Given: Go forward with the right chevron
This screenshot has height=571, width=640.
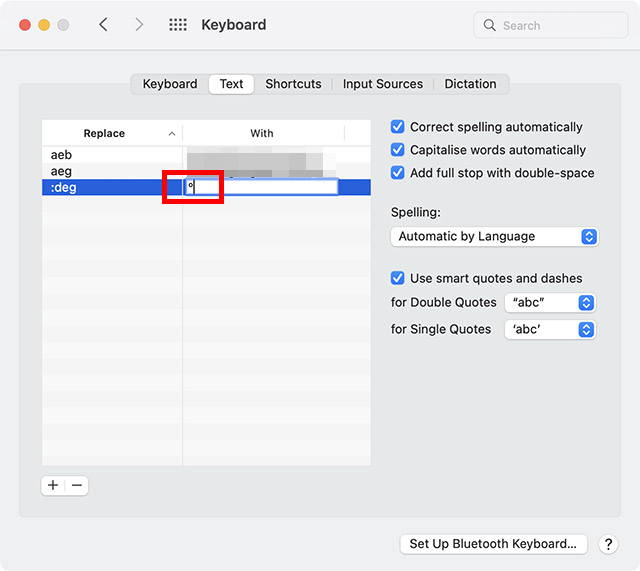Looking at the screenshot, I should (x=139, y=25).
